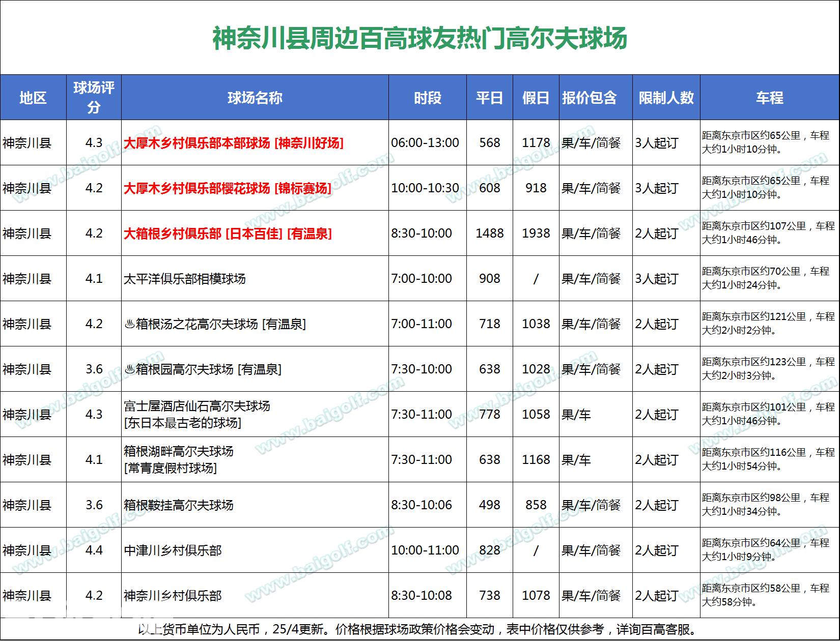Click the 球场评分 column header

coord(94,98)
